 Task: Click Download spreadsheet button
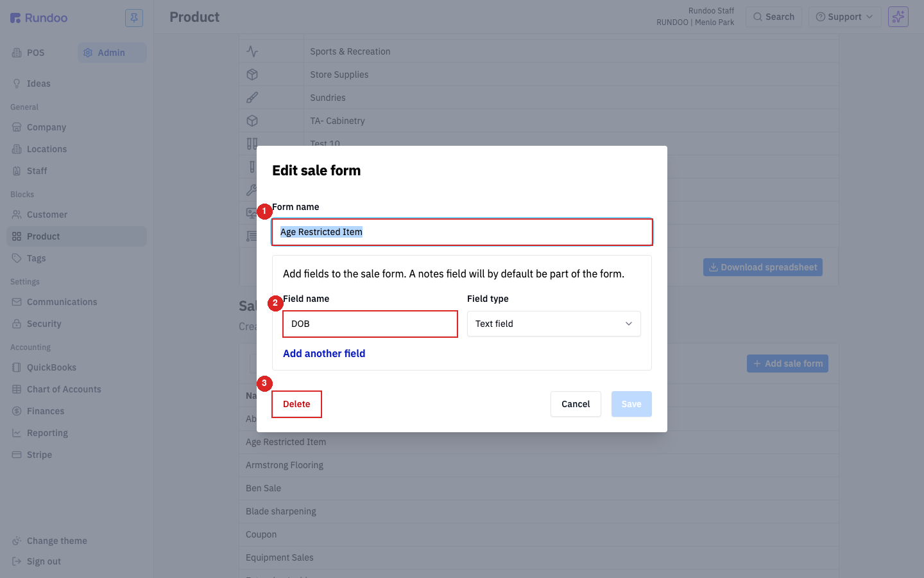(x=763, y=267)
